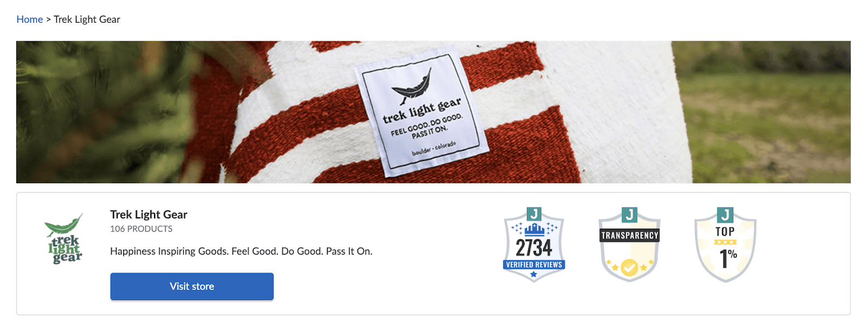Click the Trek Light Gear breadcrumb text

tap(87, 20)
